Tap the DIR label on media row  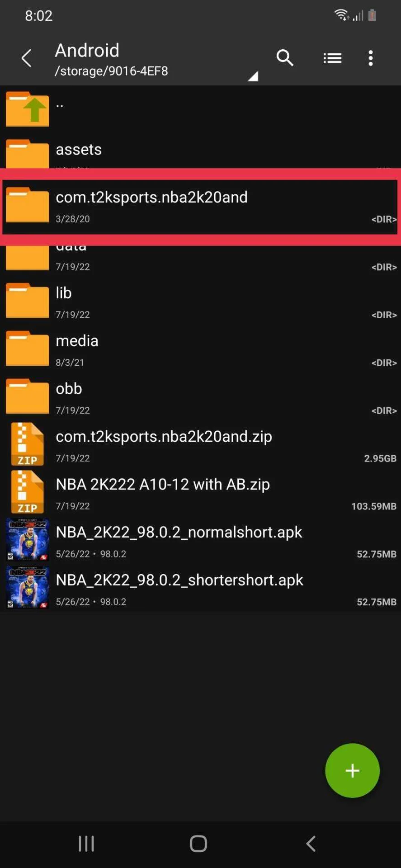click(x=384, y=363)
